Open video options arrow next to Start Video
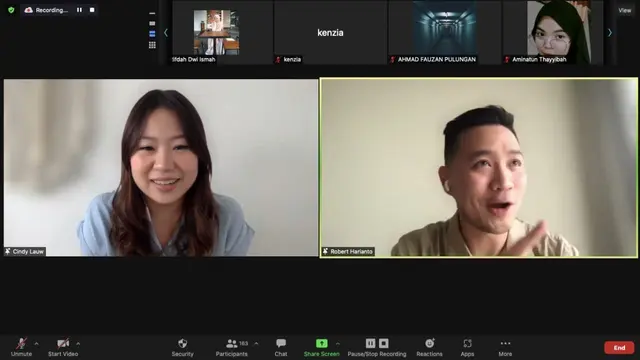This screenshot has height=360, width=640. click(78, 344)
